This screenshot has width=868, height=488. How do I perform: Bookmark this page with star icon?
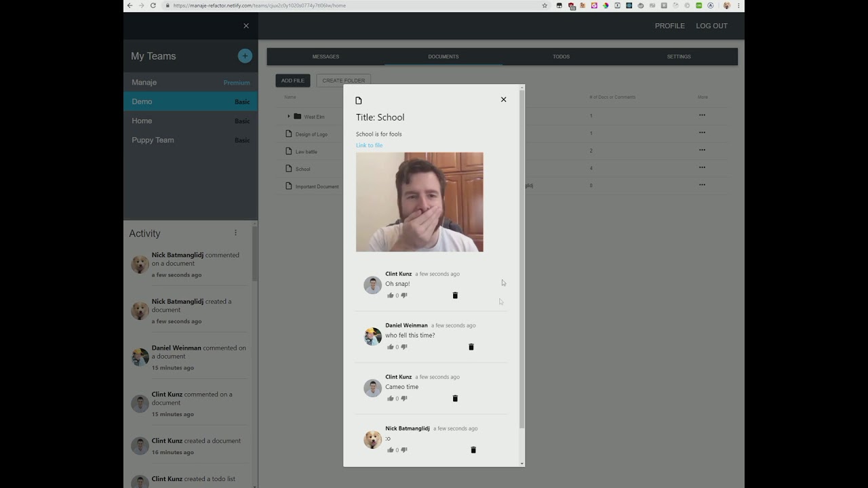point(545,5)
